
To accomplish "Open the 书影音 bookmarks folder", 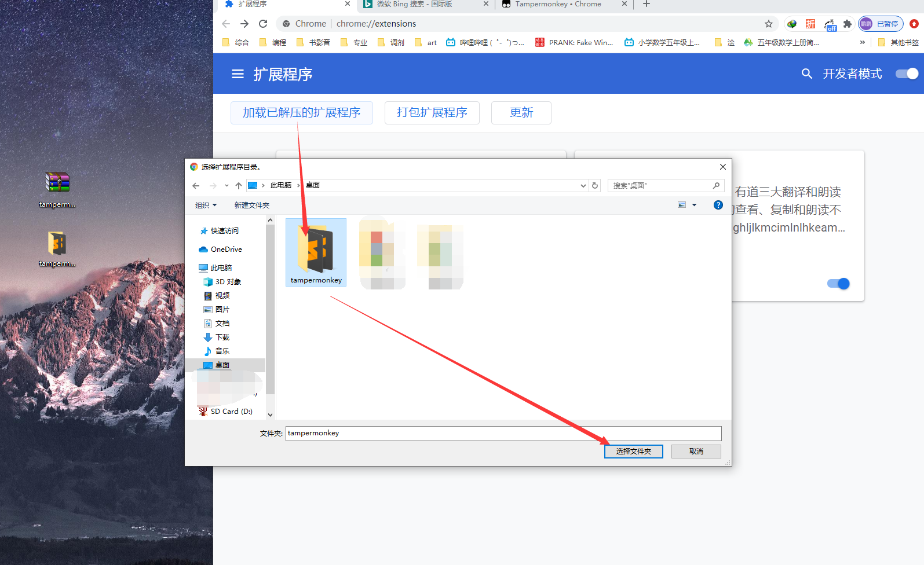I will tap(313, 42).
